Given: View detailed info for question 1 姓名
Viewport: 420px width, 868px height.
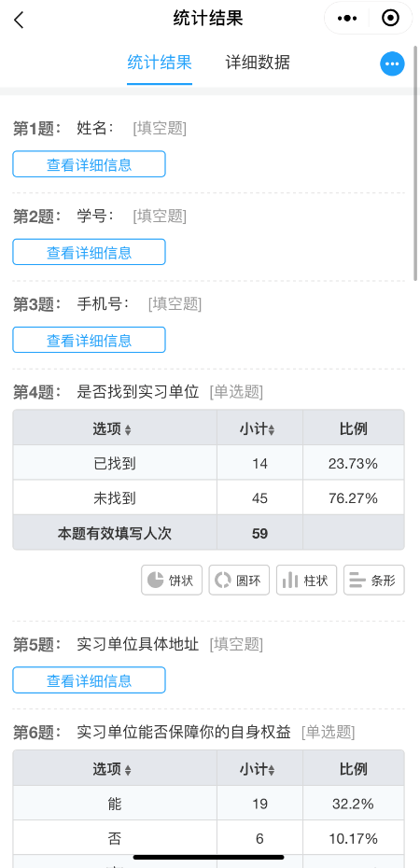Looking at the screenshot, I should 89,164.
